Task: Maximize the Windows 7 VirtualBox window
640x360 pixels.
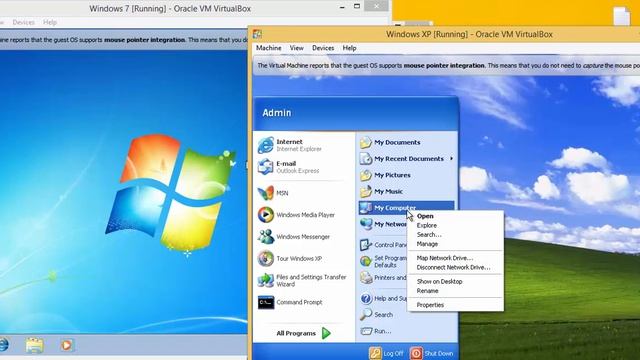Action: pos(357,7)
